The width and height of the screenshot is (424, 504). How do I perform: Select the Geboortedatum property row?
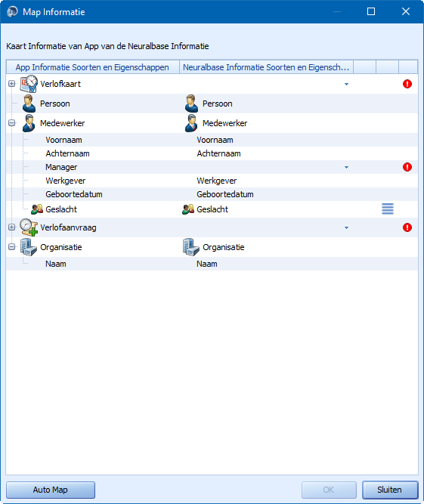(212, 194)
